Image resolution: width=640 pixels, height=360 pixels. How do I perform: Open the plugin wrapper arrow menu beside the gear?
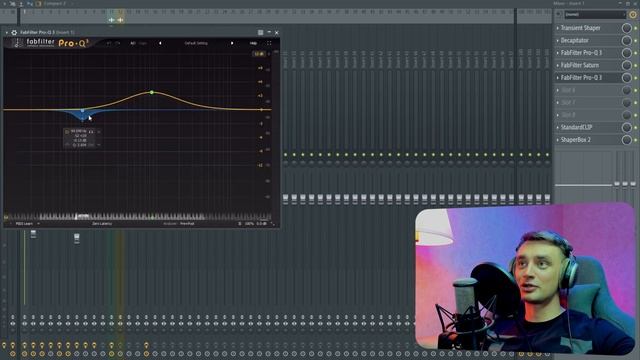click(7, 32)
